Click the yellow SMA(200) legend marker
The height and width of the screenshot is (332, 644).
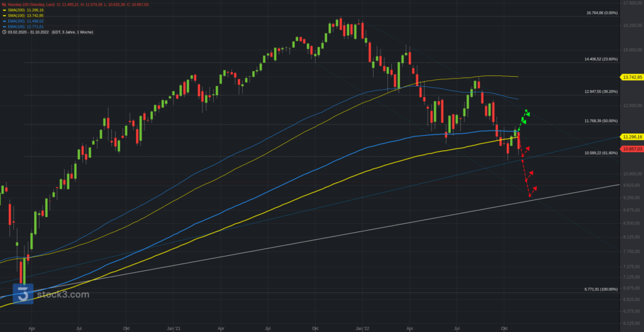point(4,10)
